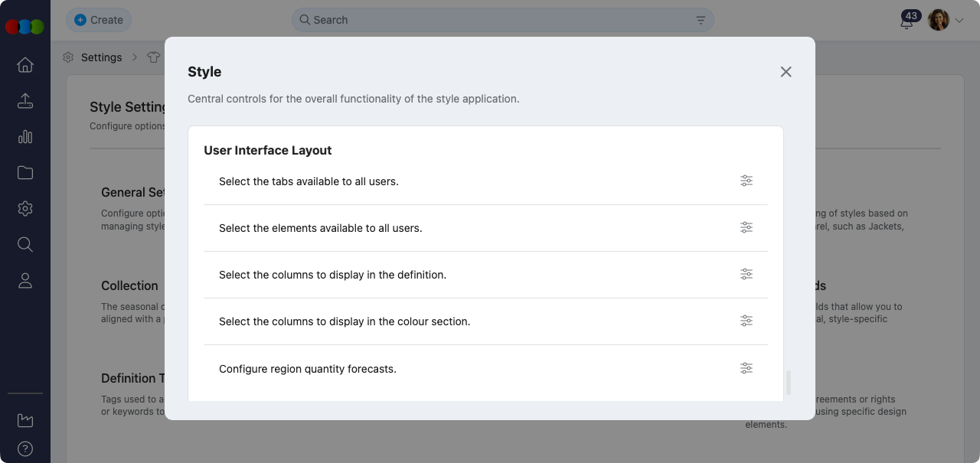Open colour section columns settings control
This screenshot has height=463, width=980.
point(746,321)
